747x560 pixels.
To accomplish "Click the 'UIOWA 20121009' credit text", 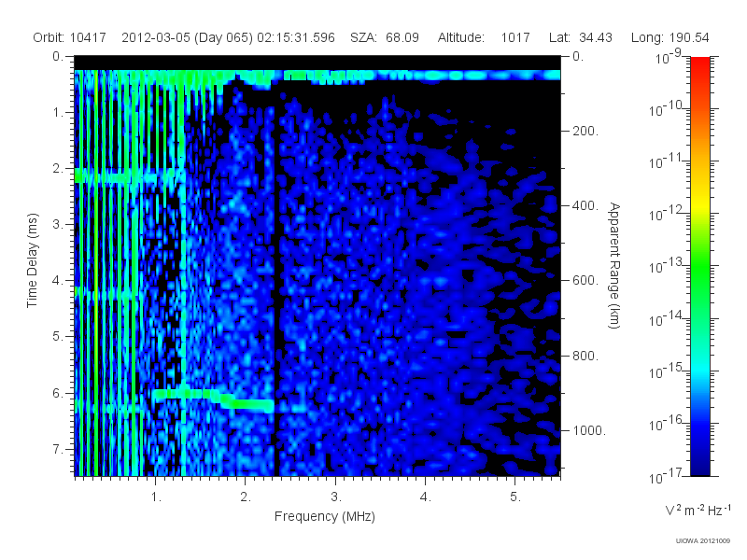I will click(703, 540).
